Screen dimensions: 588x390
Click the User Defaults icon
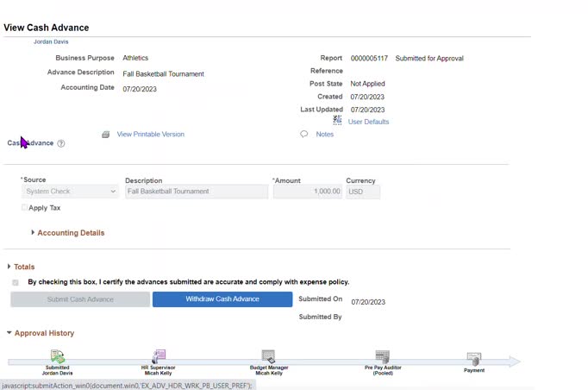[337, 120]
